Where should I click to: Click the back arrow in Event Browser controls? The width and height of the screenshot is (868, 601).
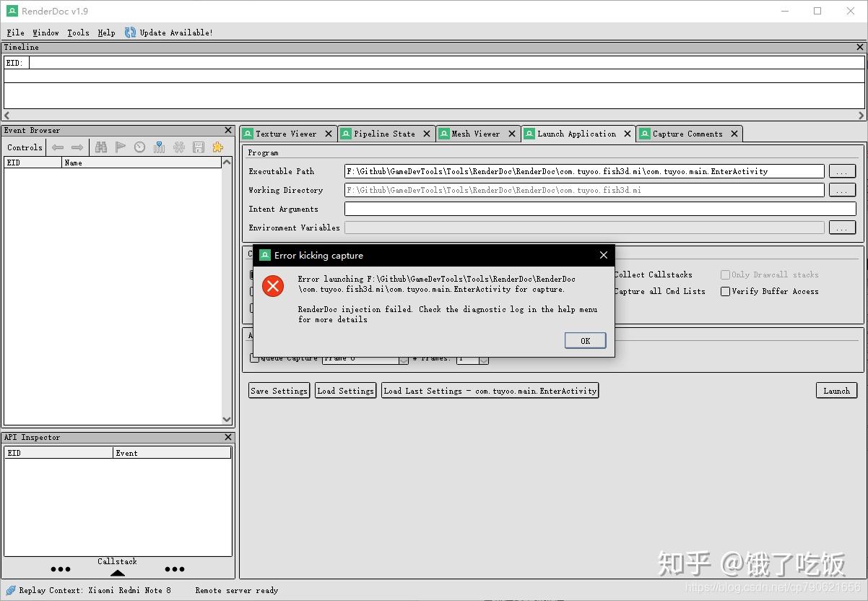click(x=58, y=147)
